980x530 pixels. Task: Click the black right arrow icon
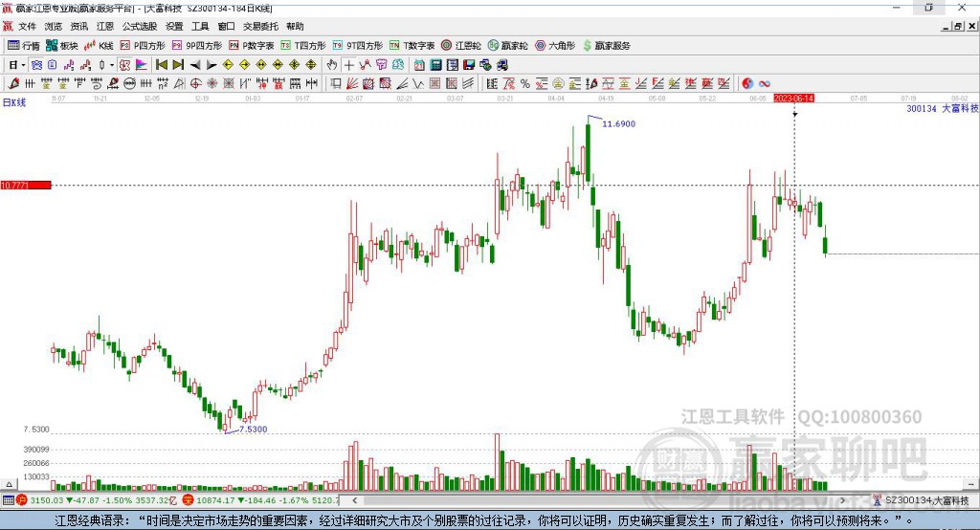coord(212,64)
